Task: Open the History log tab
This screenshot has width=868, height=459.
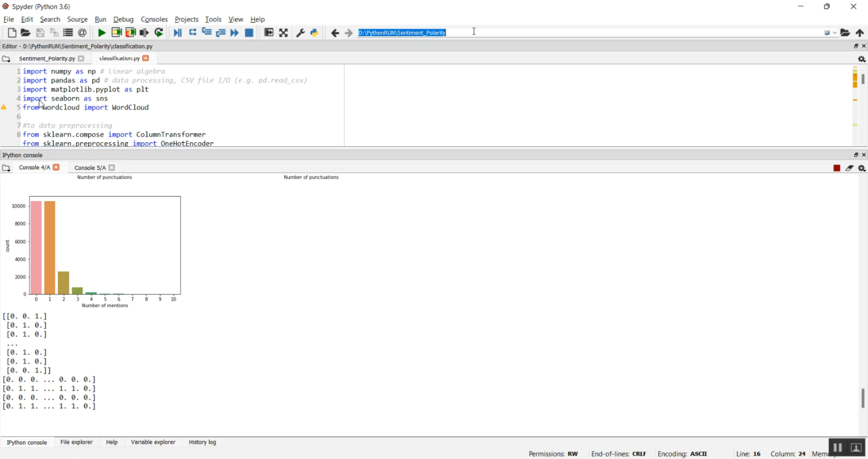Action: point(203,442)
